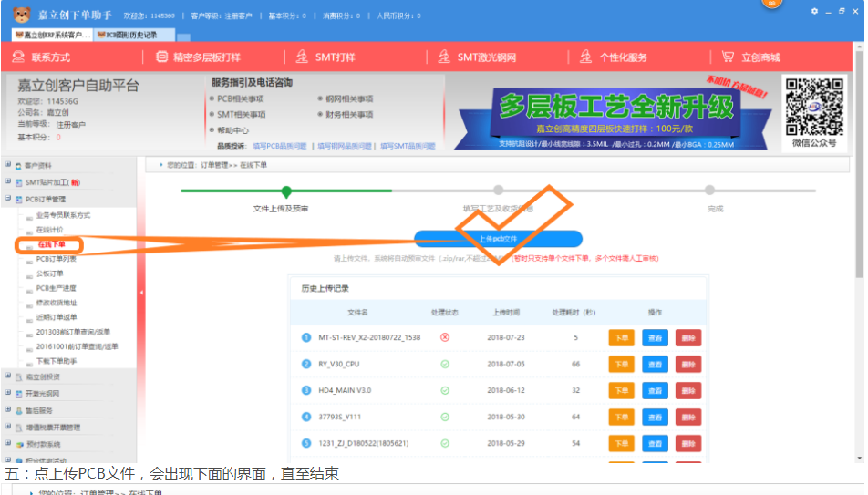Click failed status icon for MT-S1-REV_X2 row
868x495 pixels.
click(x=445, y=337)
